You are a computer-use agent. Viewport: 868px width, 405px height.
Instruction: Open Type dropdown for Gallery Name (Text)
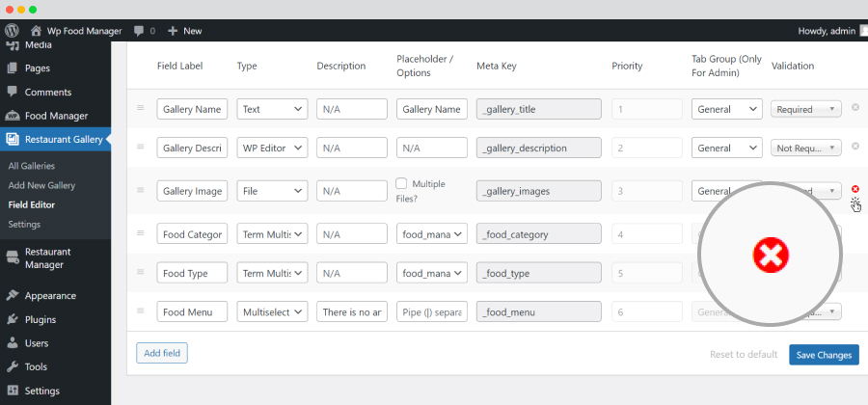[272, 109]
